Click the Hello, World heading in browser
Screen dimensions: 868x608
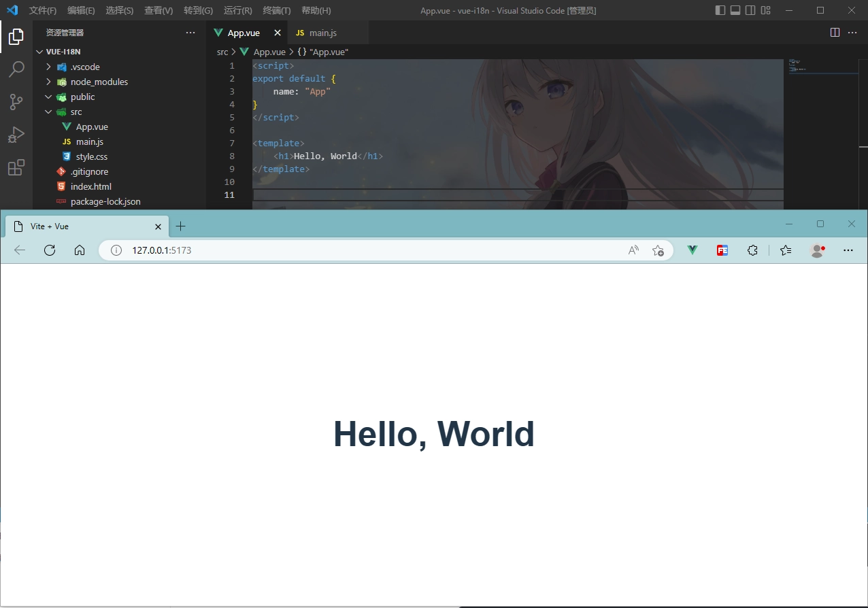tap(434, 433)
